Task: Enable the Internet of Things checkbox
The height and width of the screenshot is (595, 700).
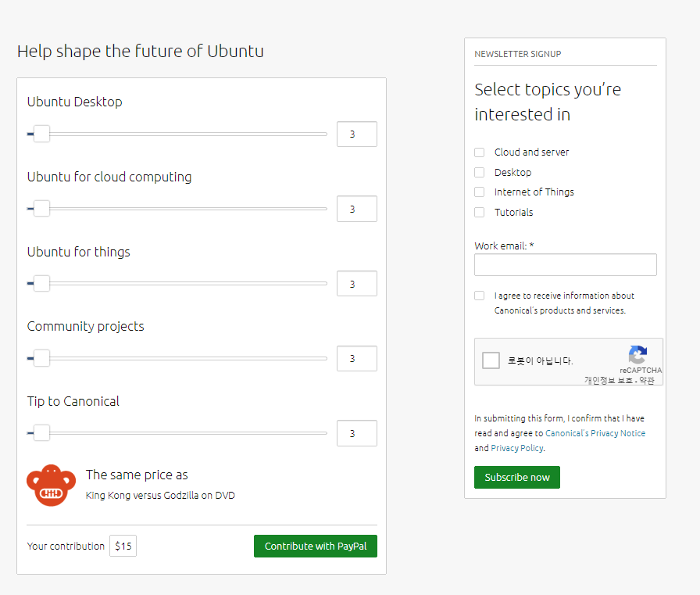Action: pyautogui.click(x=480, y=192)
